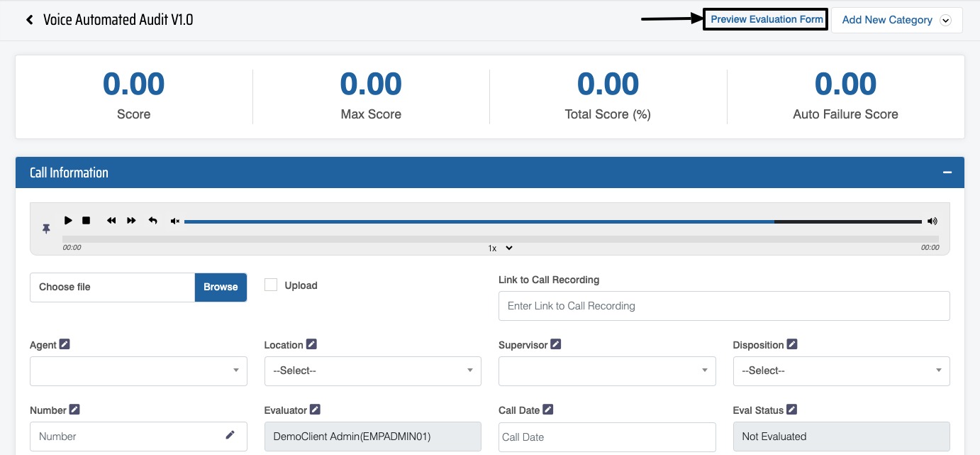Click the Browse button
The width and height of the screenshot is (980, 455).
pyautogui.click(x=221, y=287)
